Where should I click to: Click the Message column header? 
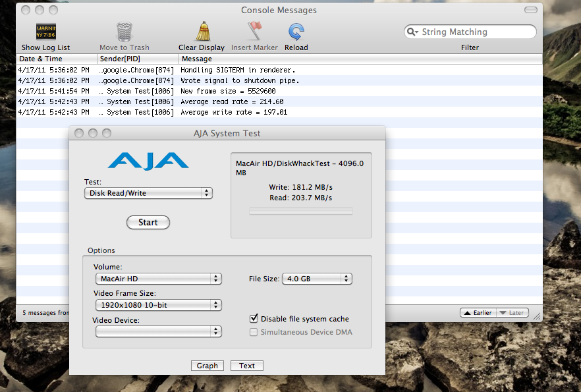click(x=360, y=59)
